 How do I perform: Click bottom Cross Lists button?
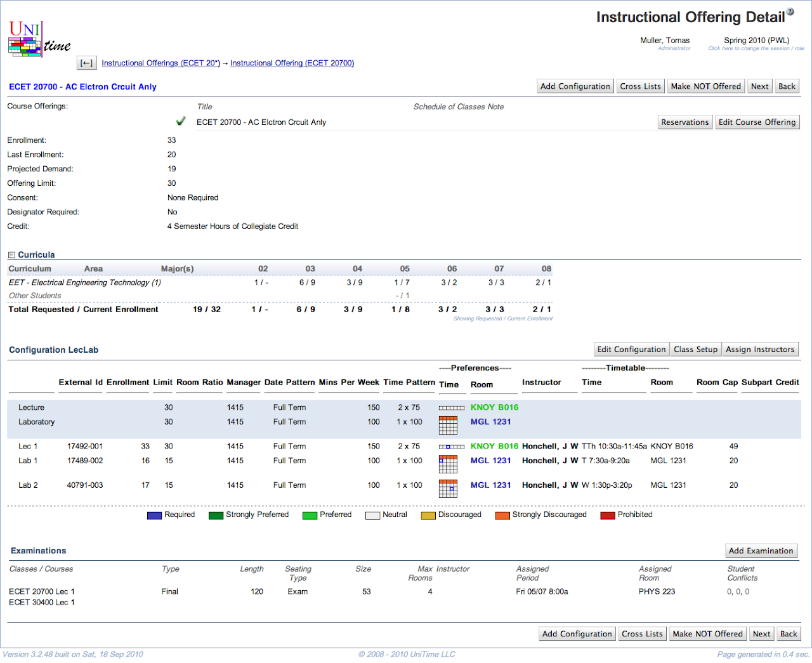(642, 634)
